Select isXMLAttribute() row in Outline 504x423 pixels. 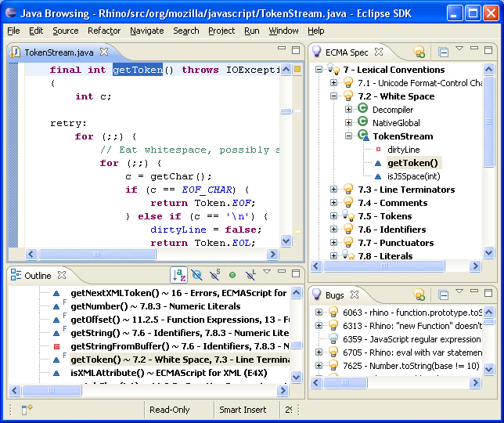click(169, 373)
